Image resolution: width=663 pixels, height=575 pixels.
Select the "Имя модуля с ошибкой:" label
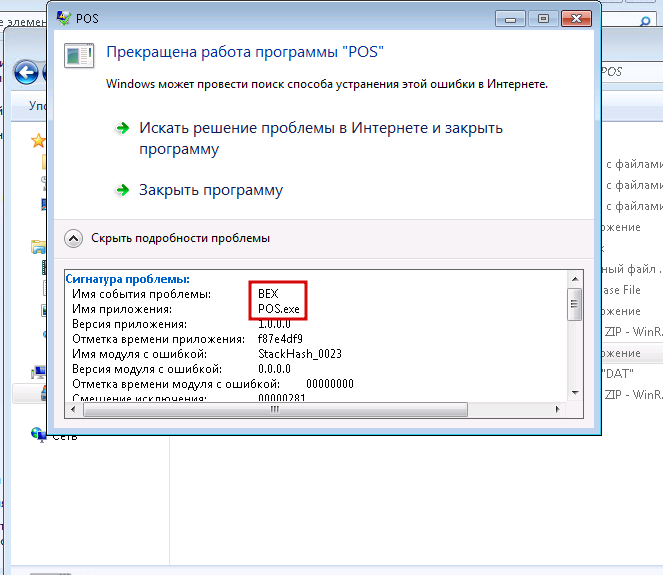pos(140,354)
